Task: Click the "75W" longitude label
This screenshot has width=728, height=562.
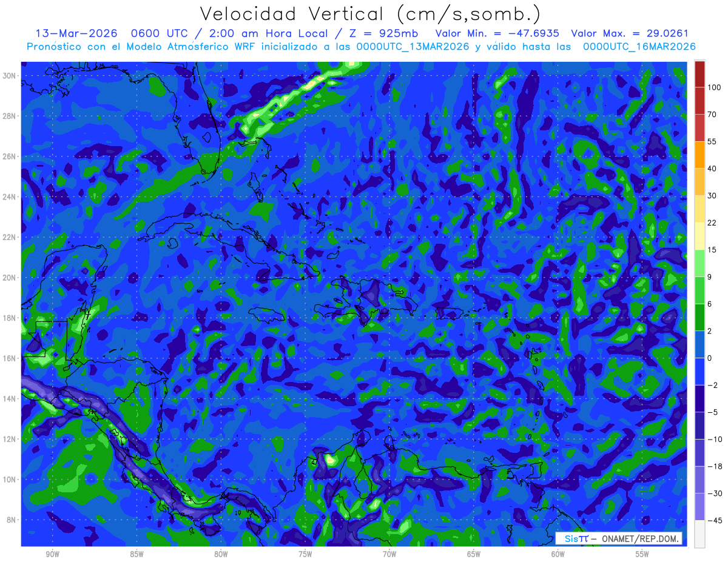Action: (x=305, y=554)
